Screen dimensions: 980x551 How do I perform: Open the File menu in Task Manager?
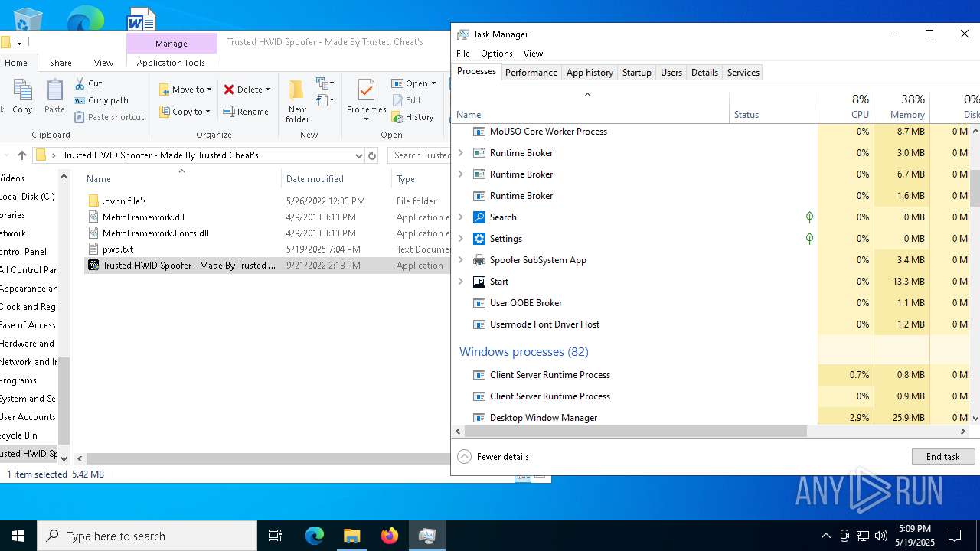click(463, 54)
